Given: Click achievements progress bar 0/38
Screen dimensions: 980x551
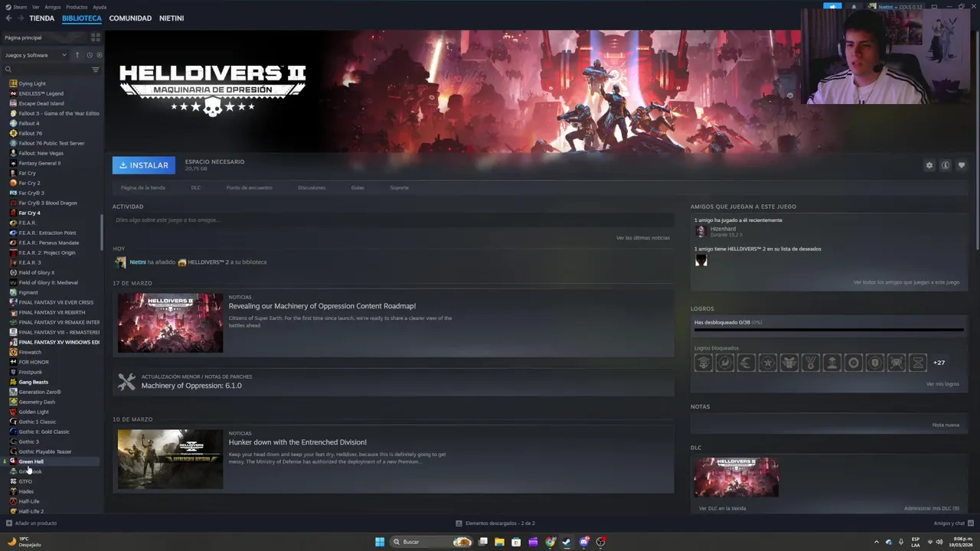Looking at the screenshot, I should pyautogui.click(x=828, y=331).
